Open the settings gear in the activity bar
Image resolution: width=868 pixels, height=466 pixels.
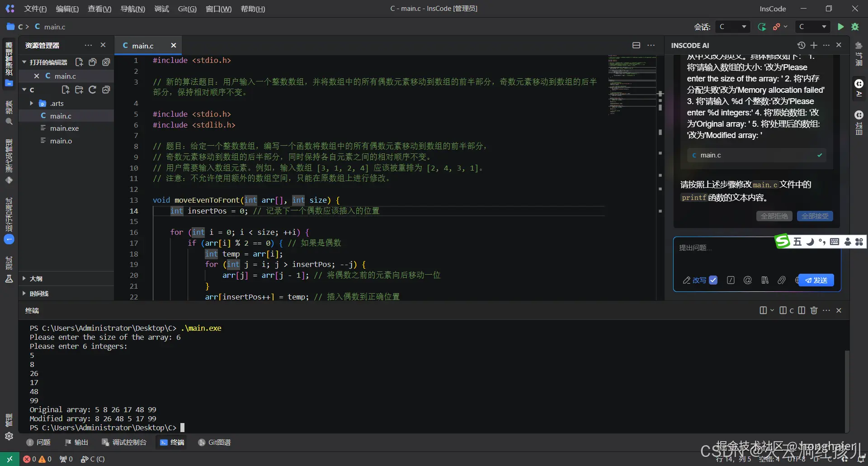(9, 436)
